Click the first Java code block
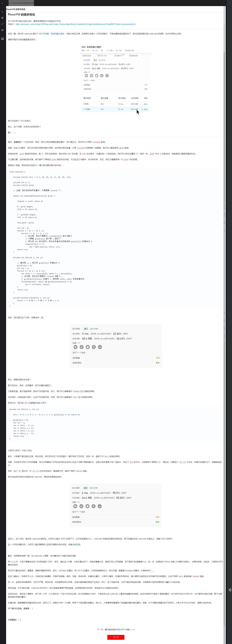This screenshot has height=644, width=232. (116, 239)
